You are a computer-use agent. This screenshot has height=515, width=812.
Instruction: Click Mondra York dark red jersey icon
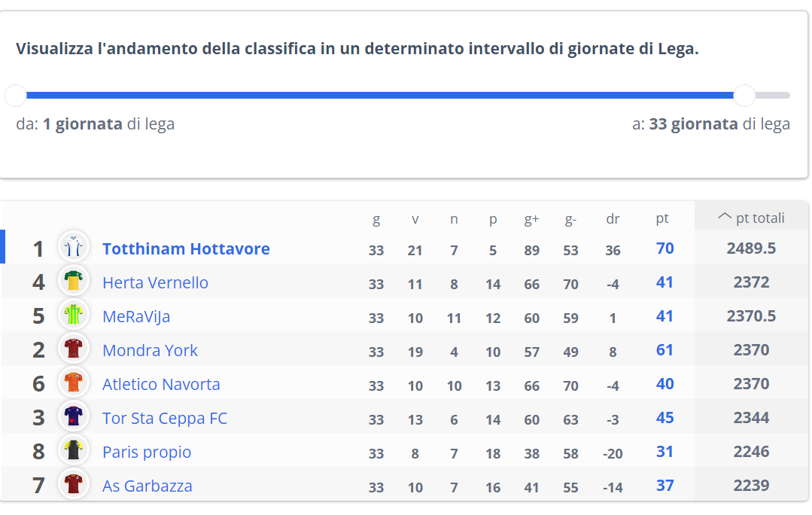pos(74,349)
